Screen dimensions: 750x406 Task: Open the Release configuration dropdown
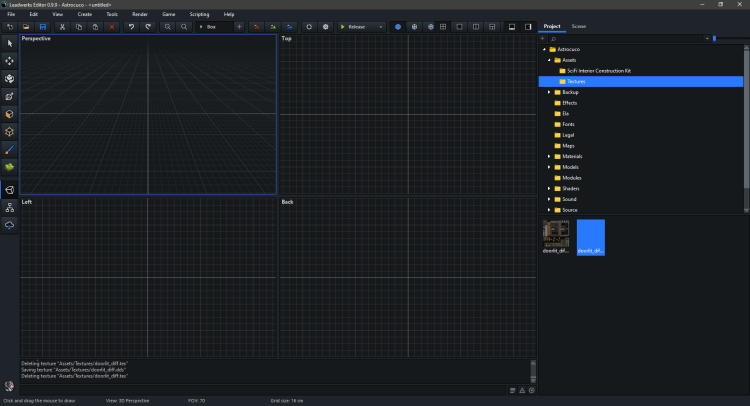point(360,27)
